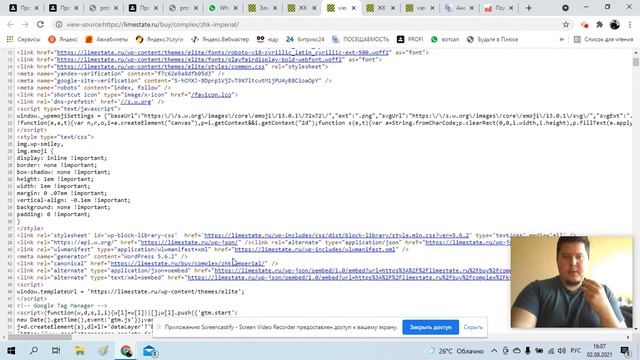Screen dimensions: 640x360
Task: Show more bookmarks with the » chevron
Action: 562,40
